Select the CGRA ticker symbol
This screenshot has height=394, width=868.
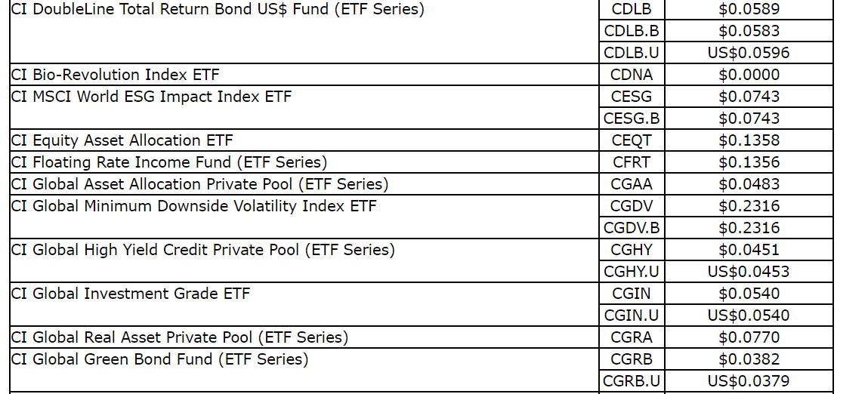point(632,337)
